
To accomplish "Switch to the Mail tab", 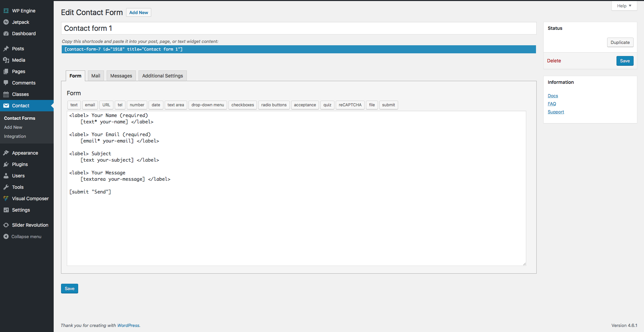I will [96, 76].
